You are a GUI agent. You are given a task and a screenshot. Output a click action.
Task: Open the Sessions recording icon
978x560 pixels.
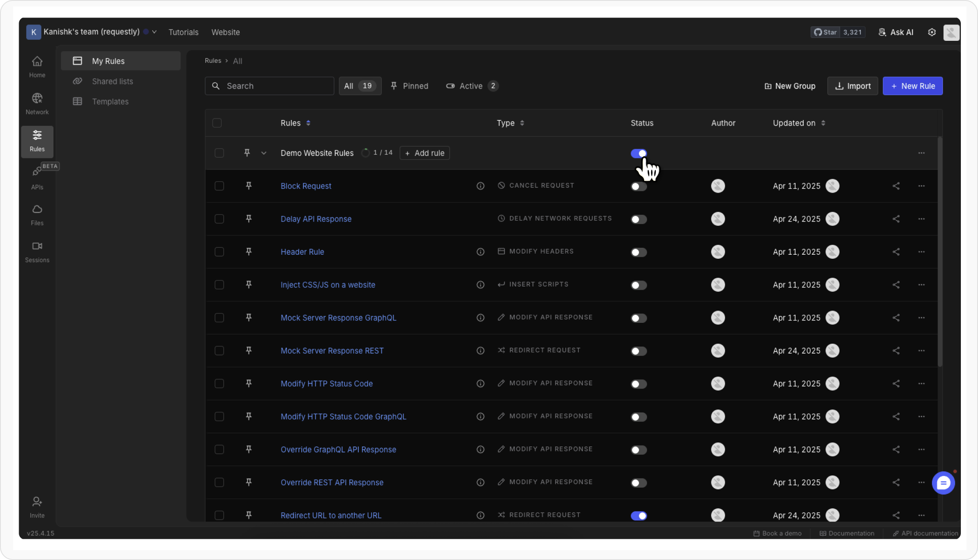[x=37, y=246]
